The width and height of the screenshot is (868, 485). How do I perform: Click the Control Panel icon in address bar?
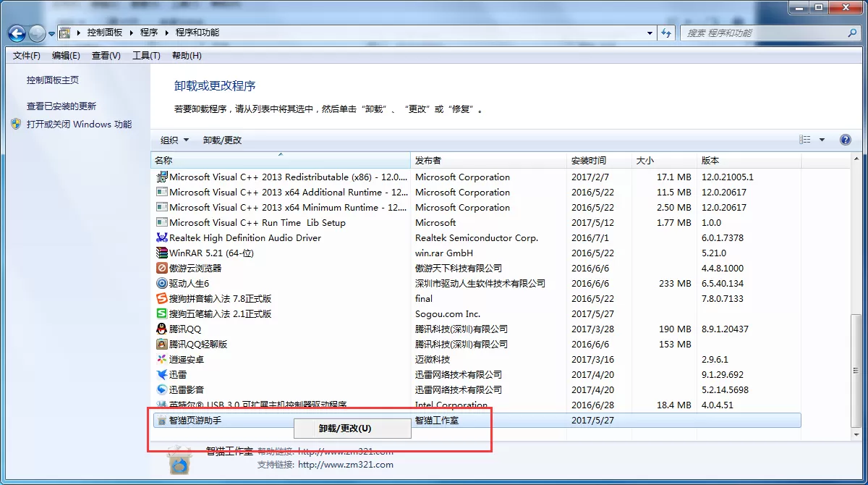pos(65,33)
